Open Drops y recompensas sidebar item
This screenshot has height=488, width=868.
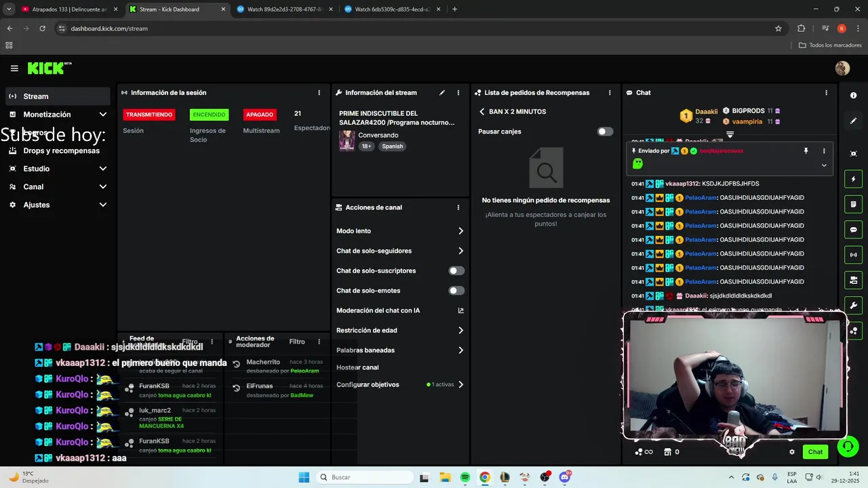[58, 150]
